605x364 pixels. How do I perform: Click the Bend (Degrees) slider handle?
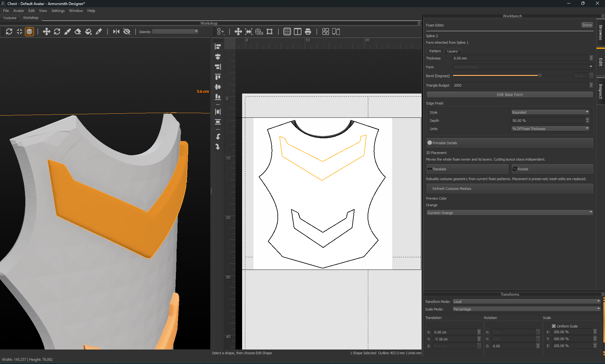tap(540, 76)
